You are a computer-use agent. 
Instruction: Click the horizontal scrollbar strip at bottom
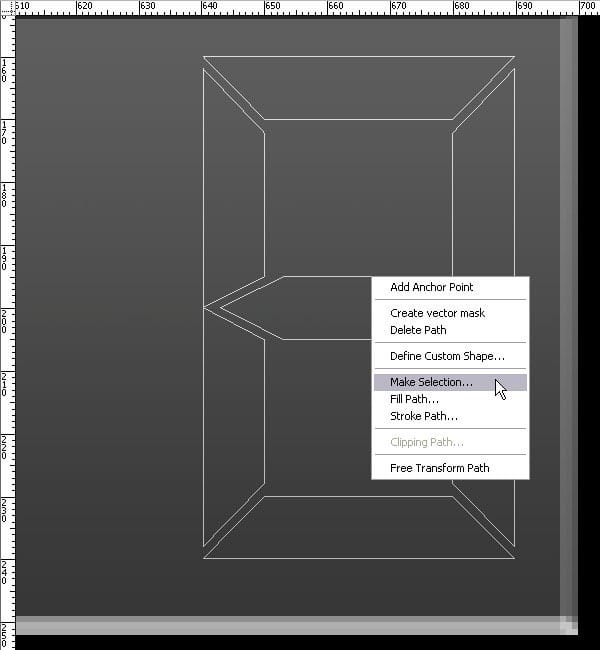tap(290, 626)
